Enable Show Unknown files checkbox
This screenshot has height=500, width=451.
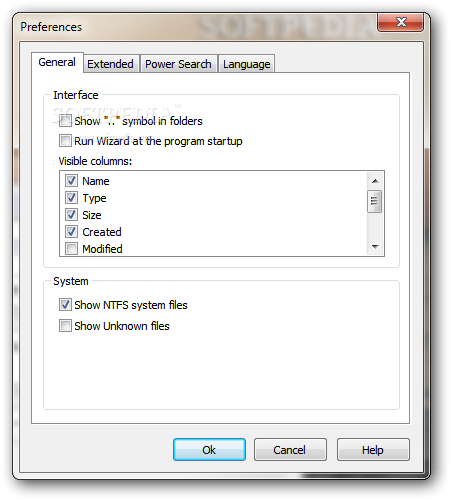click(65, 326)
